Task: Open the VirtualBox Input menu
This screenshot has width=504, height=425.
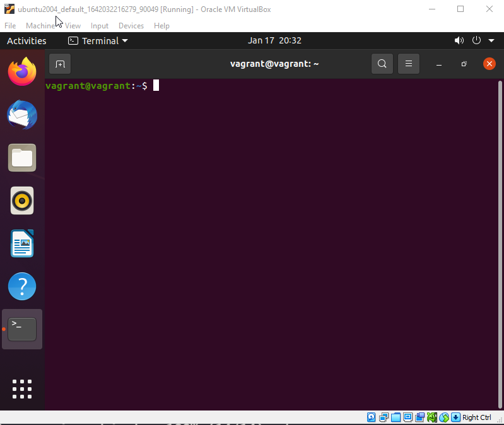Action: click(x=100, y=26)
